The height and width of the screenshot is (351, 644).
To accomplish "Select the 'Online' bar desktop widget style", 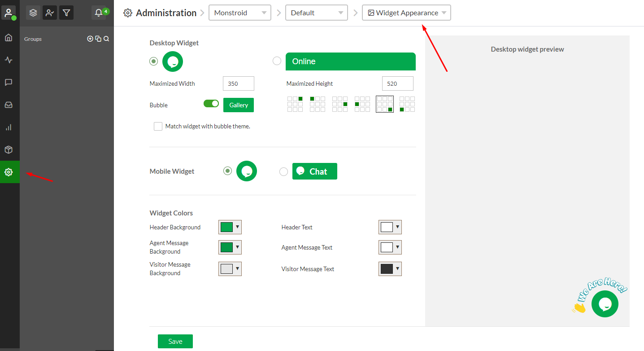I will coord(277,61).
